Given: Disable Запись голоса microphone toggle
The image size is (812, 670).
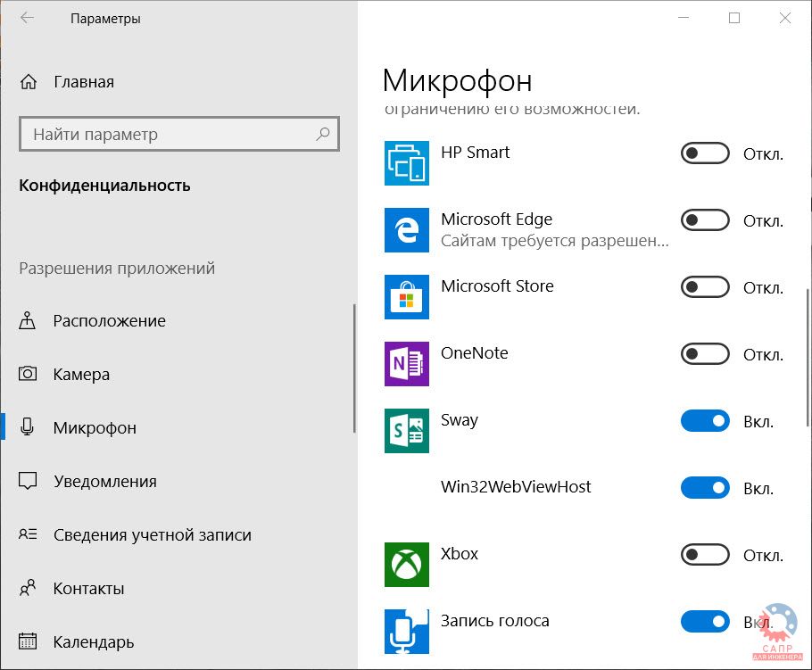Looking at the screenshot, I should (x=705, y=621).
